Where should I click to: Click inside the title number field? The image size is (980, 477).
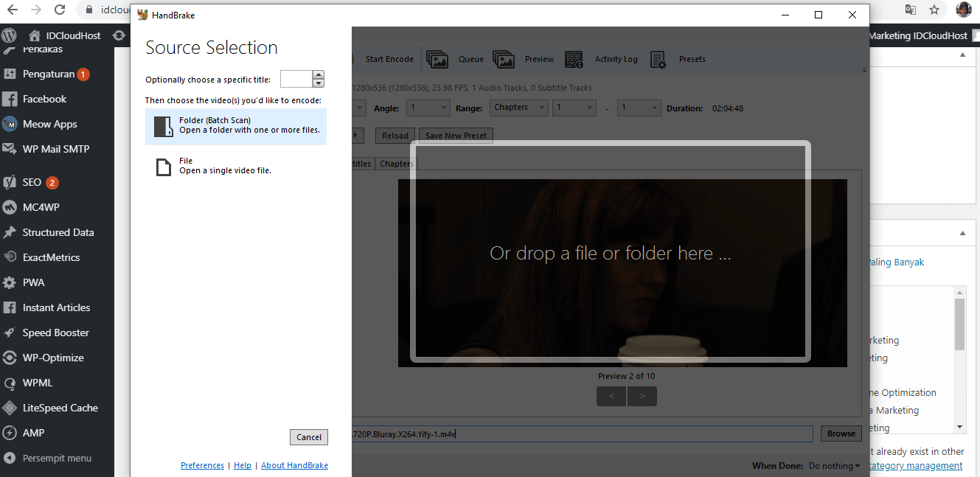click(296, 78)
